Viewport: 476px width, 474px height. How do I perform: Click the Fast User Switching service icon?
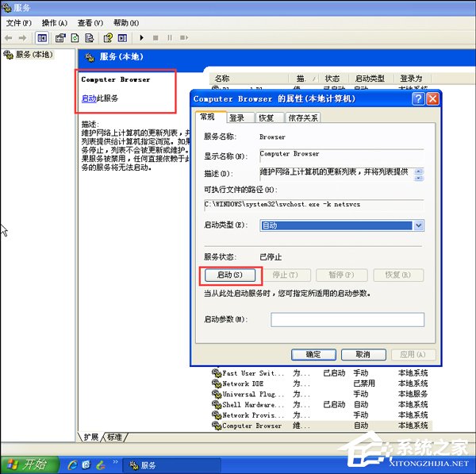tap(216, 373)
